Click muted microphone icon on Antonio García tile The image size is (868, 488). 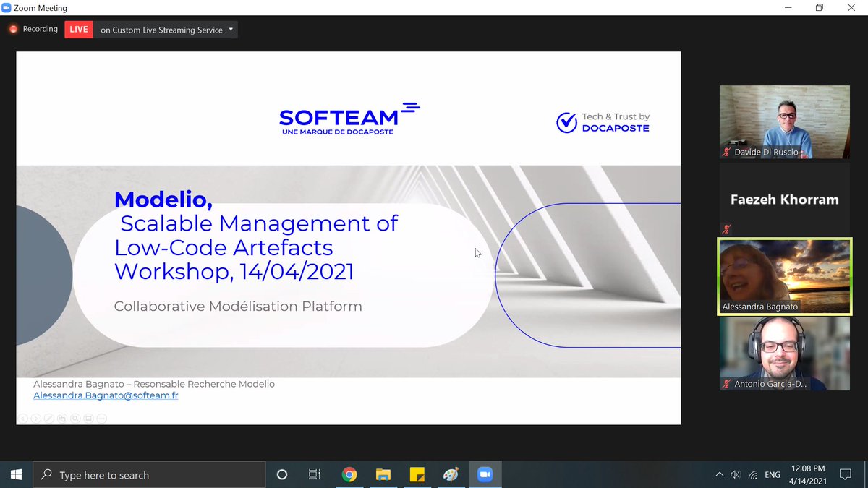coord(726,385)
